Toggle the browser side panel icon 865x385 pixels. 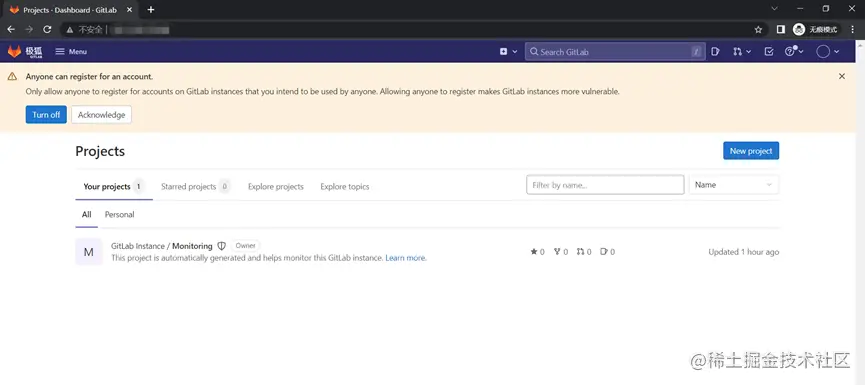pos(781,29)
